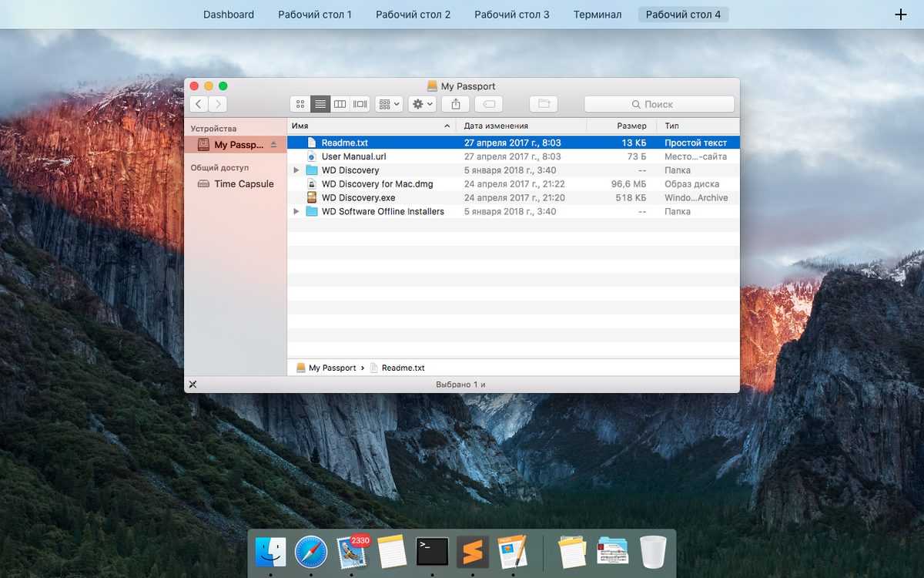Switch Finder to icon view

coord(300,104)
